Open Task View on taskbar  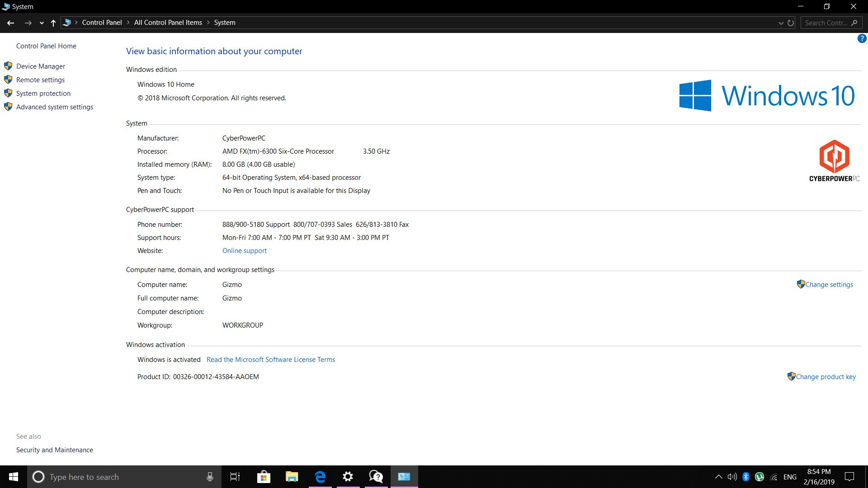coord(235,477)
